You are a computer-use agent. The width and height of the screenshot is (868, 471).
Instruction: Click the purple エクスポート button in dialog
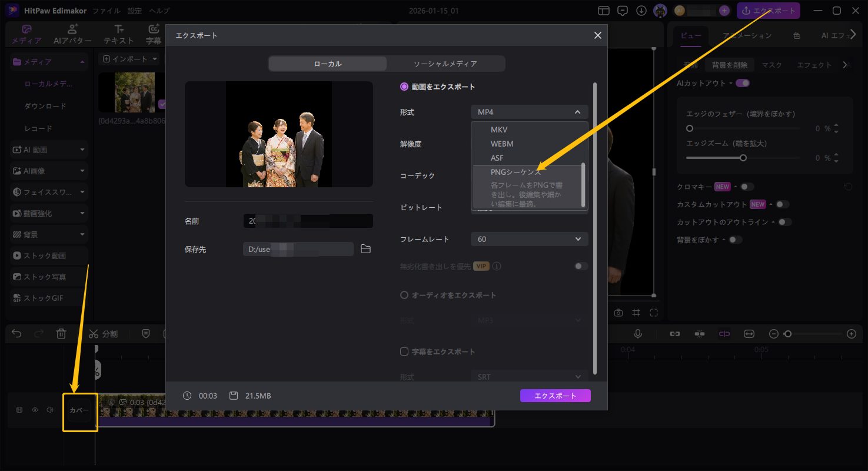[x=555, y=396]
